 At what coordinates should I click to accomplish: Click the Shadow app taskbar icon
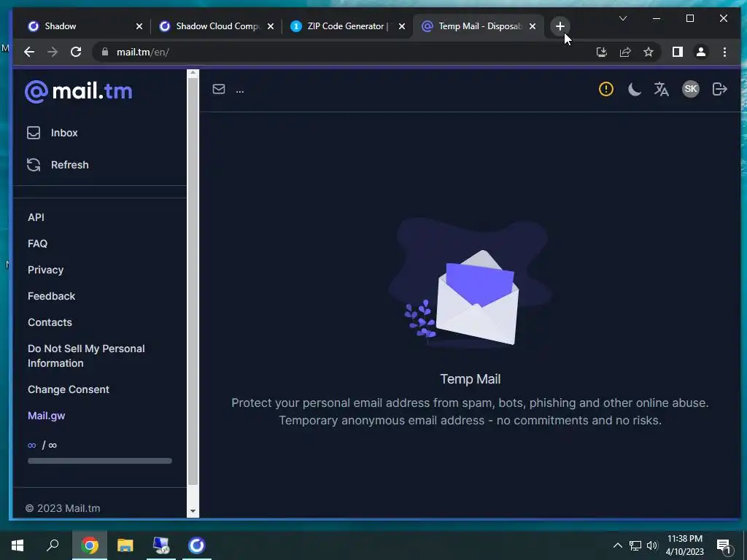coord(197,545)
